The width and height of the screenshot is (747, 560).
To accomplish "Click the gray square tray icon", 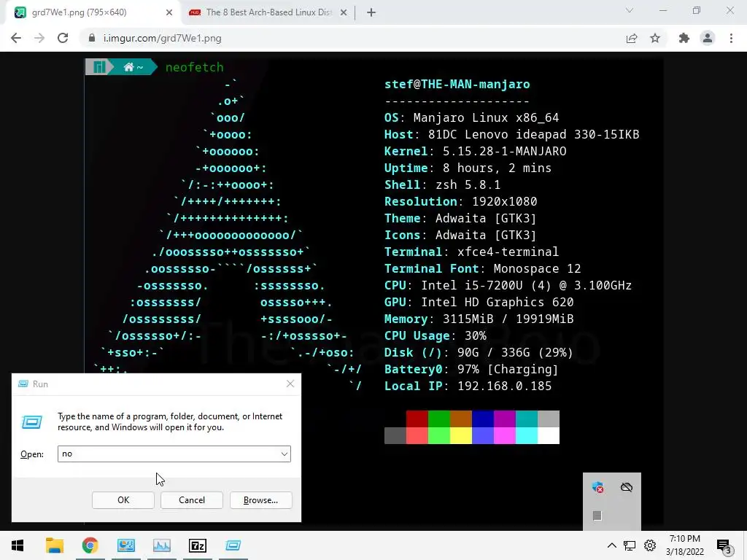I will click(x=597, y=516).
